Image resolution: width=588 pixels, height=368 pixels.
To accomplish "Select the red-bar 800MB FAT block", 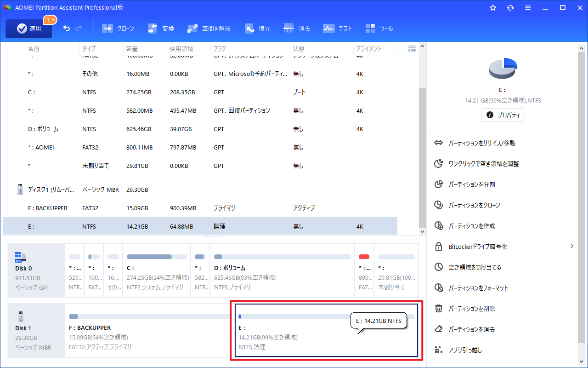I will click(x=364, y=270).
